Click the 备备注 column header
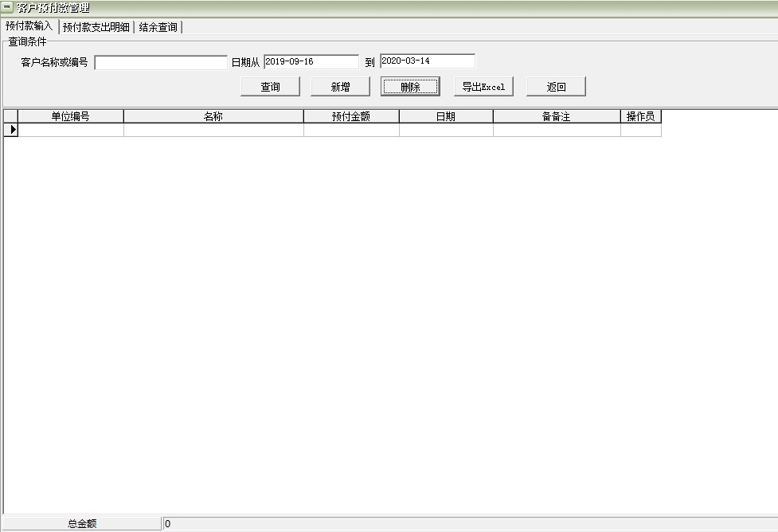 coord(557,116)
